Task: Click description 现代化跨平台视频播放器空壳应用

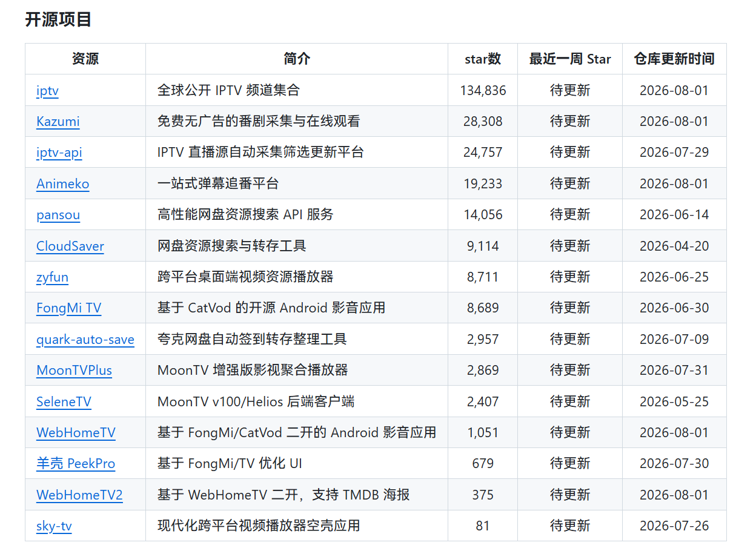Action: coord(259,526)
